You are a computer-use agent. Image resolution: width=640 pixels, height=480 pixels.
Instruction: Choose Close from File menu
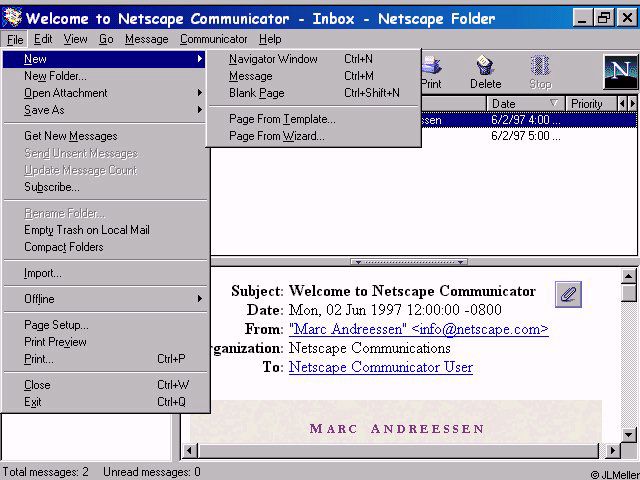pos(104,385)
